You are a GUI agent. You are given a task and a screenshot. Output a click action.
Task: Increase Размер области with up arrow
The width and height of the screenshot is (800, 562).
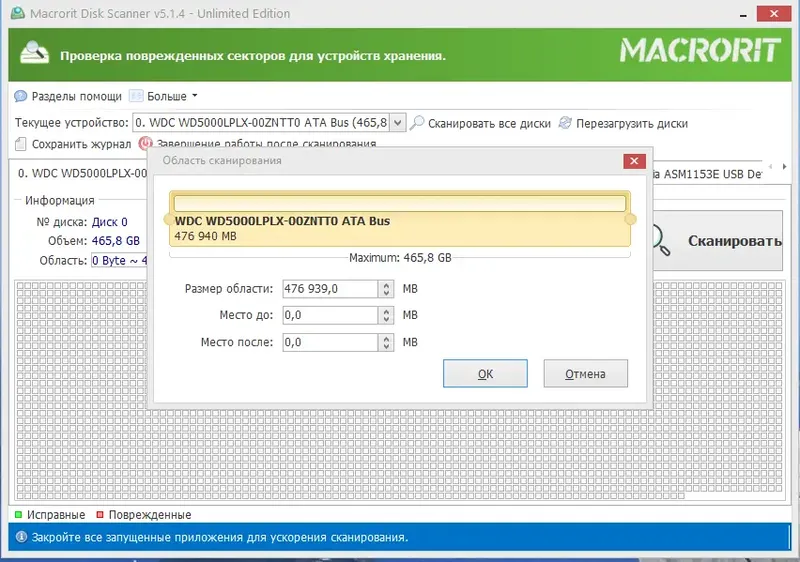tap(386, 286)
